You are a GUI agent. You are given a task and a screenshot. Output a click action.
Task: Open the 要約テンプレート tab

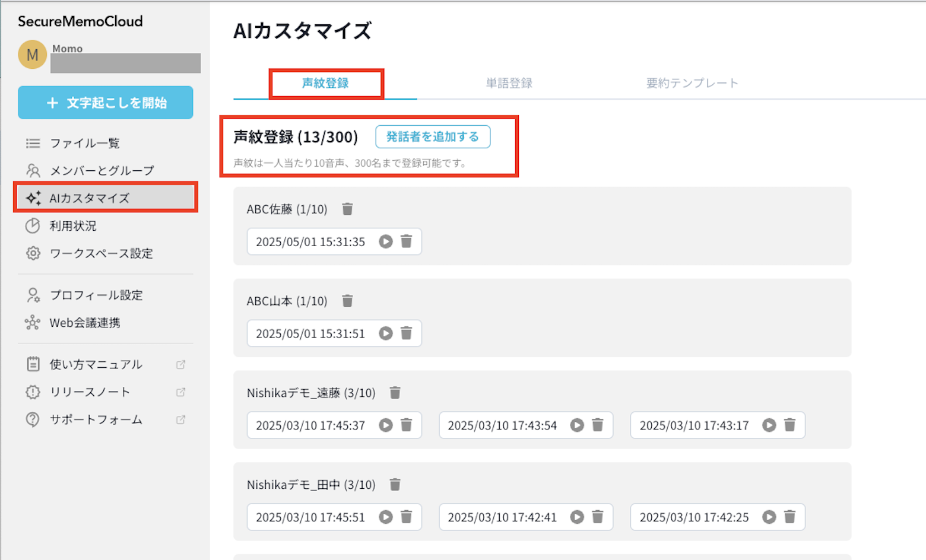point(692,83)
